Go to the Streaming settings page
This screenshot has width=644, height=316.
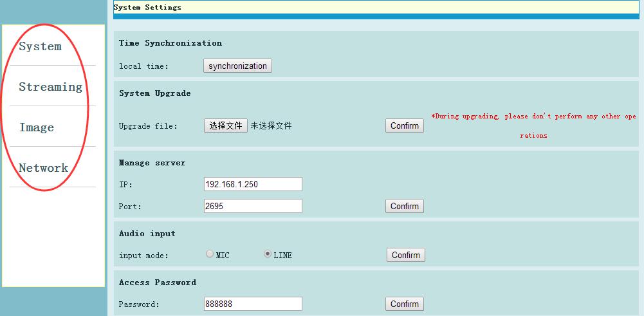[50, 87]
